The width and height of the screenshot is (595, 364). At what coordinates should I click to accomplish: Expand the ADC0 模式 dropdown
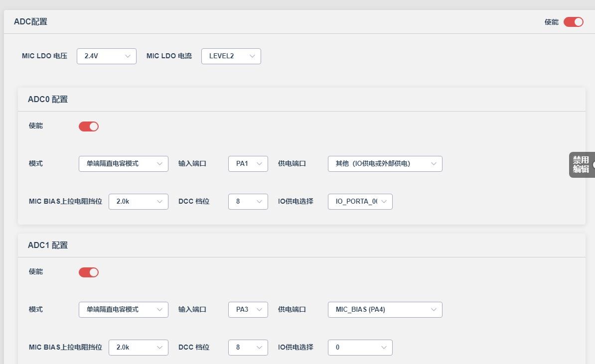pos(123,164)
